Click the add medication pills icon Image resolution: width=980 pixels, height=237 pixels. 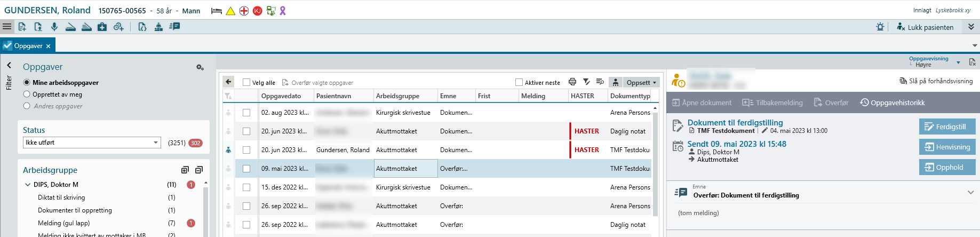pos(118,27)
